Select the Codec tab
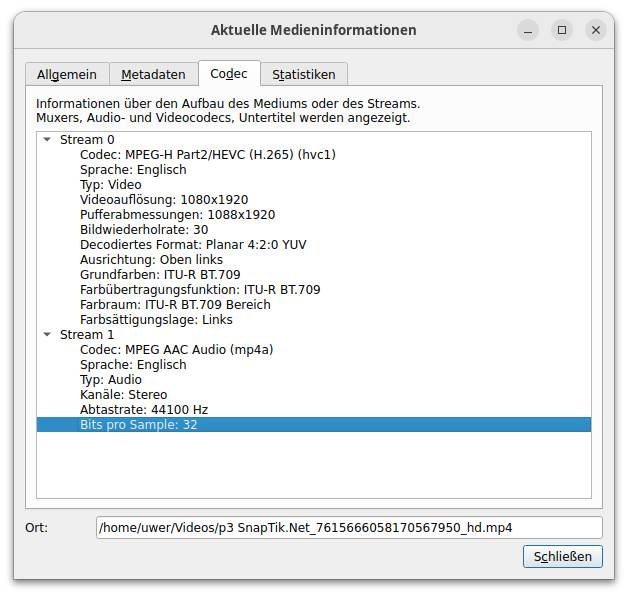This screenshot has height=596, width=628. (229, 73)
